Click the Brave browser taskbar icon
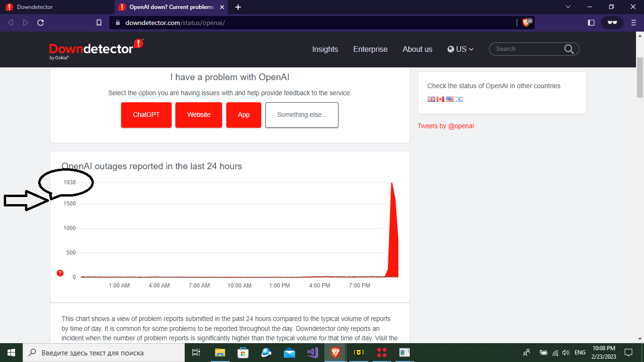The image size is (644, 362). (336, 353)
